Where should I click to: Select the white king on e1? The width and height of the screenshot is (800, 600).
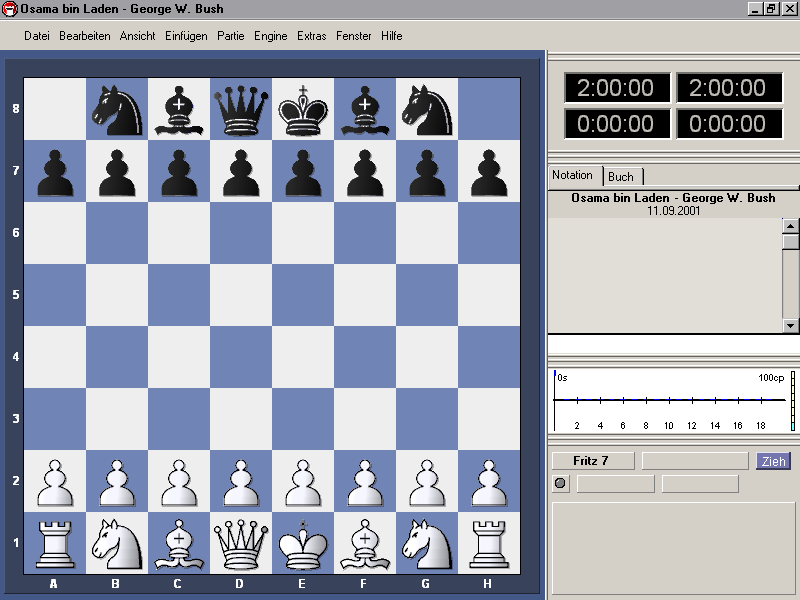[303, 544]
